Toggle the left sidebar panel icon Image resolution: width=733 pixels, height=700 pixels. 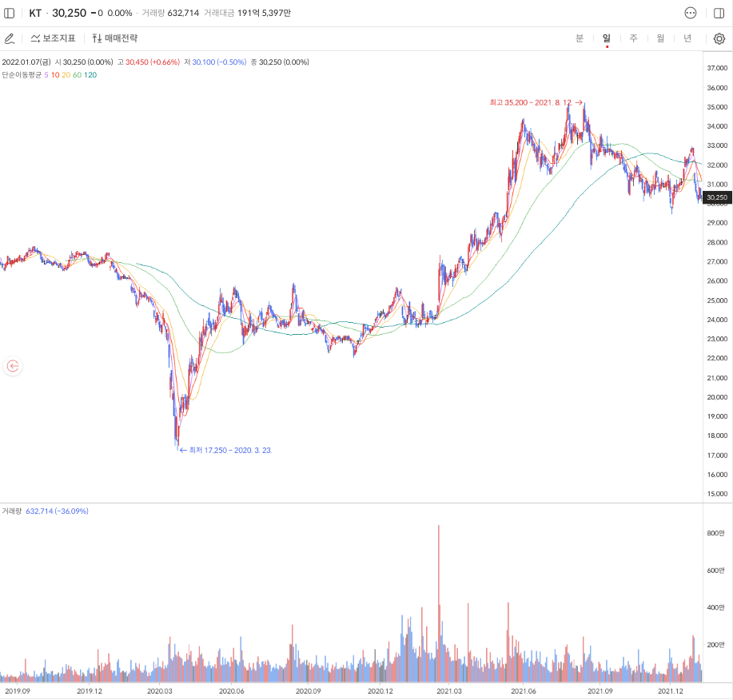coord(10,13)
